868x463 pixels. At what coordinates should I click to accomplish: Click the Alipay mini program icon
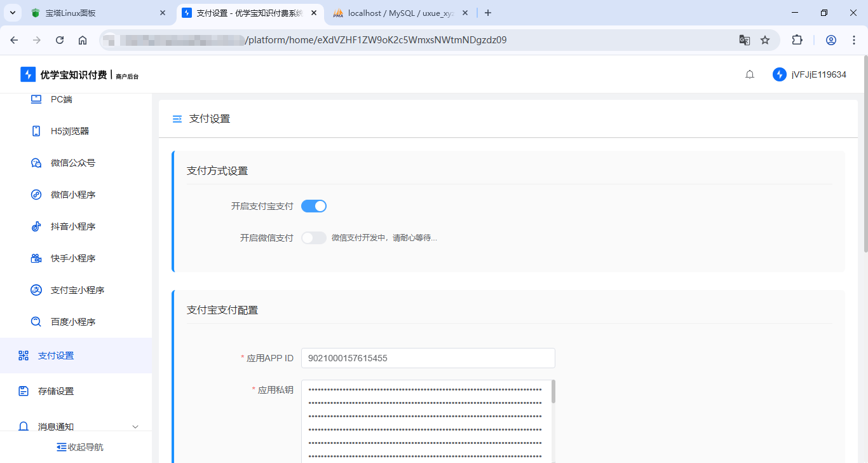[36, 290]
